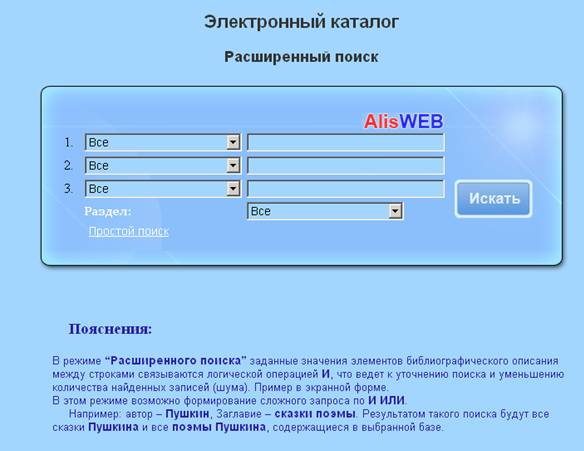Click the row number 3 label
The image size is (584, 451).
coord(69,188)
